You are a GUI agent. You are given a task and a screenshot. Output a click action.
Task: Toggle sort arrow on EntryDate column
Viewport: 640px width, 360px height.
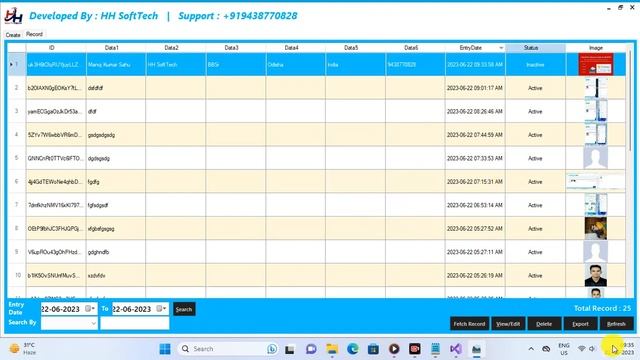click(501, 48)
